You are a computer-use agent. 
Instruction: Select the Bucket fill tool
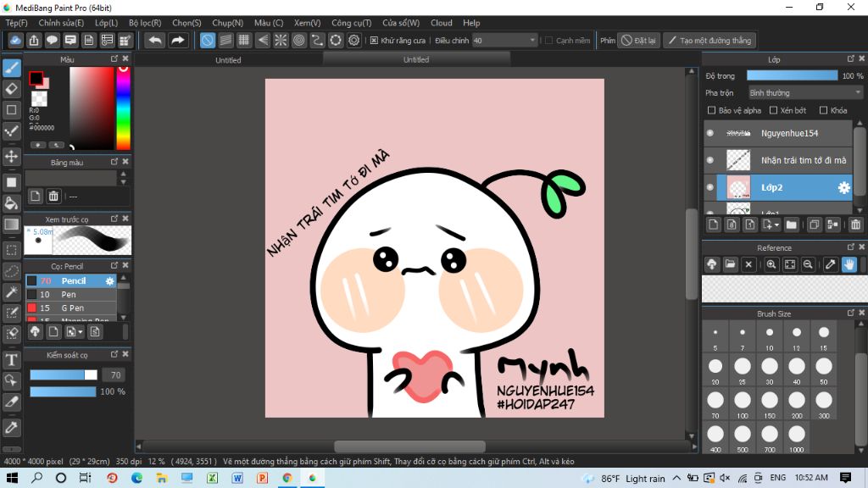pyautogui.click(x=12, y=203)
